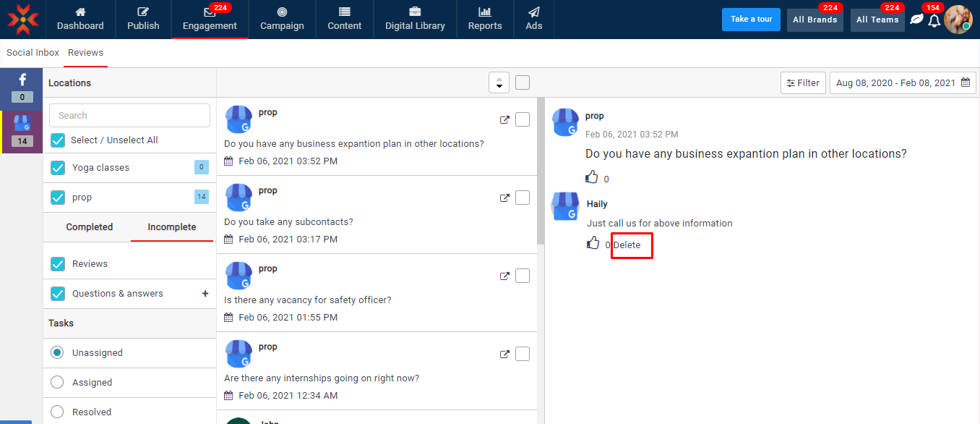Click the notification bell icon
980x424 pixels.
click(934, 20)
